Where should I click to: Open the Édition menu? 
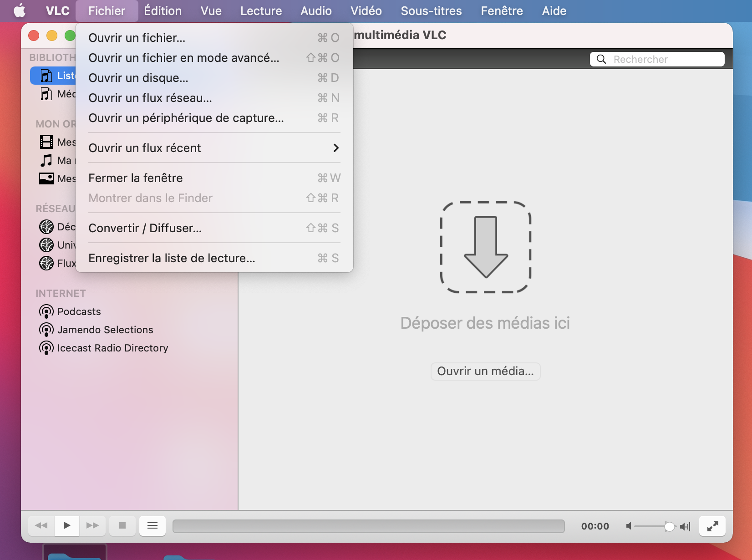click(x=163, y=10)
